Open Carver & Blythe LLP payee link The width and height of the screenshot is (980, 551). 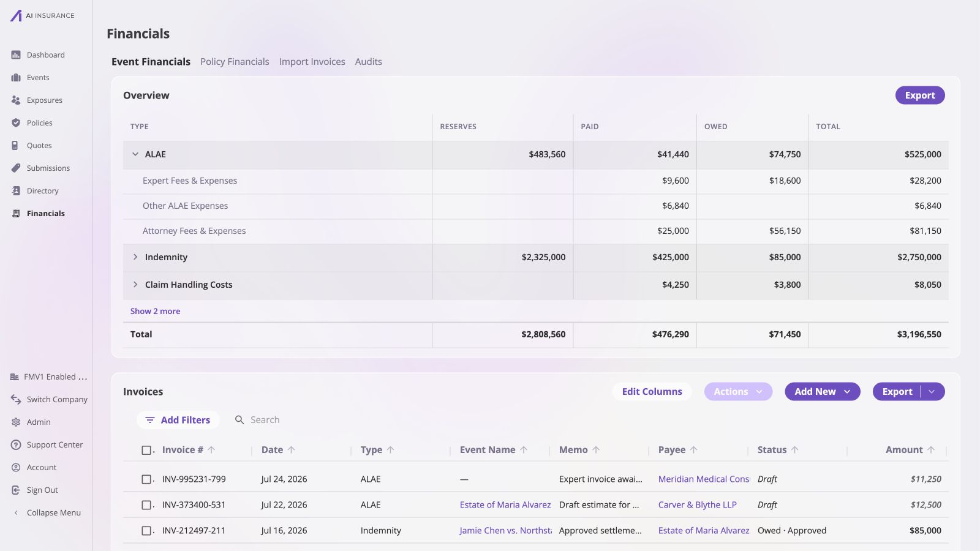(698, 505)
